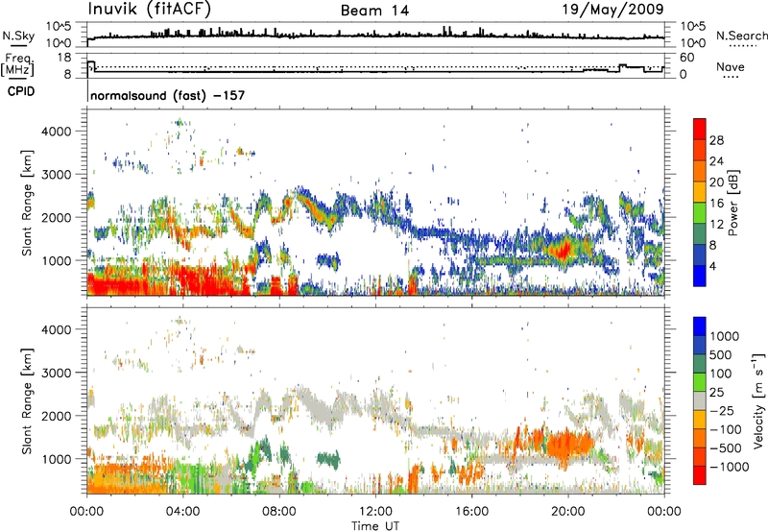Screen dimensions: 768x532
Task: Click the red -1000 swatch in the velocity colorbar
Action: [700, 475]
